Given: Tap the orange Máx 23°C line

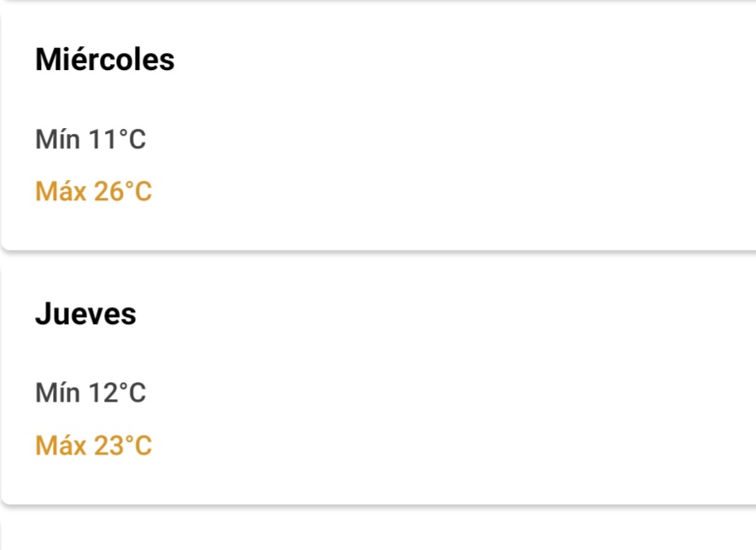Looking at the screenshot, I should 94,445.
